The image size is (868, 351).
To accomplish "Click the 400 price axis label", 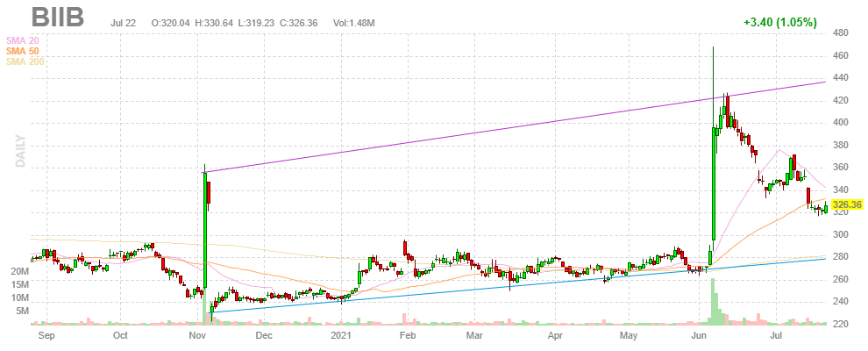I will 841,123.
